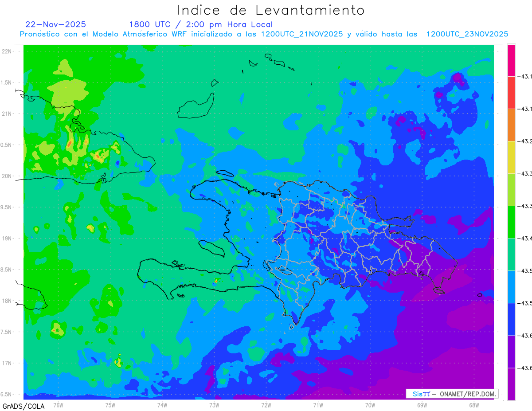Pick the light blue swatch in the legend
This screenshot has height=411, width=532.
coord(511,287)
